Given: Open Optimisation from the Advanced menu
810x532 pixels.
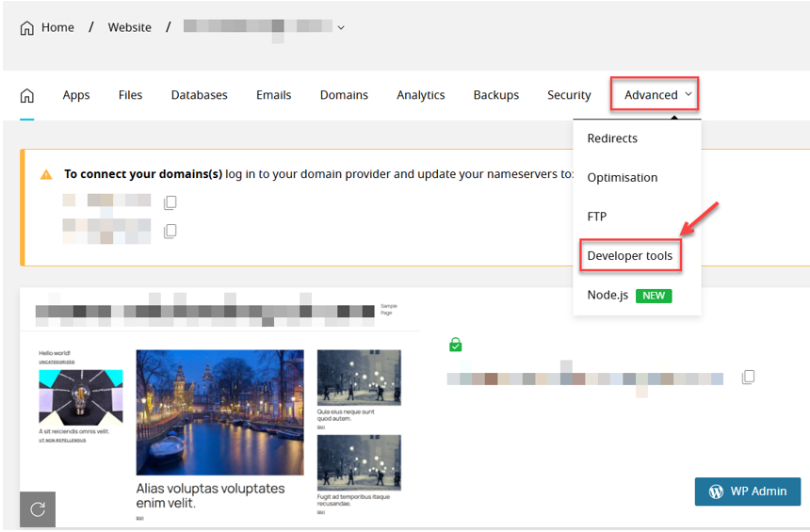Looking at the screenshot, I should (x=622, y=178).
